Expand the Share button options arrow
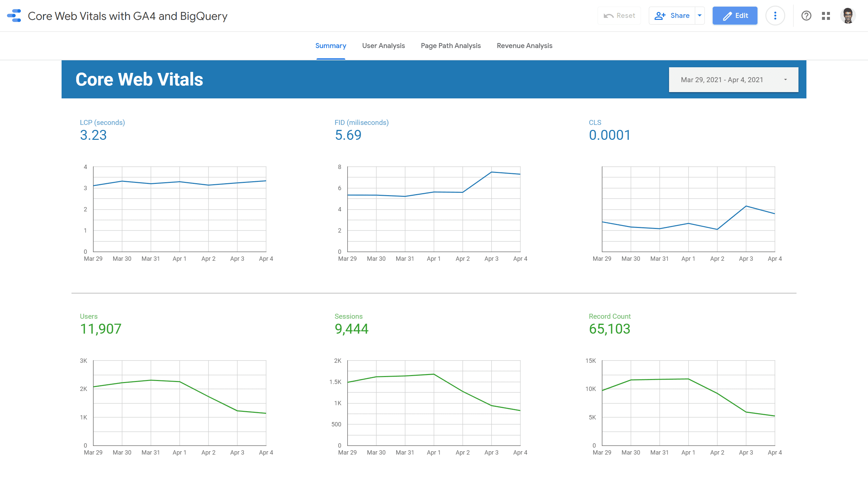868x491 pixels. [x=699, y=15]
